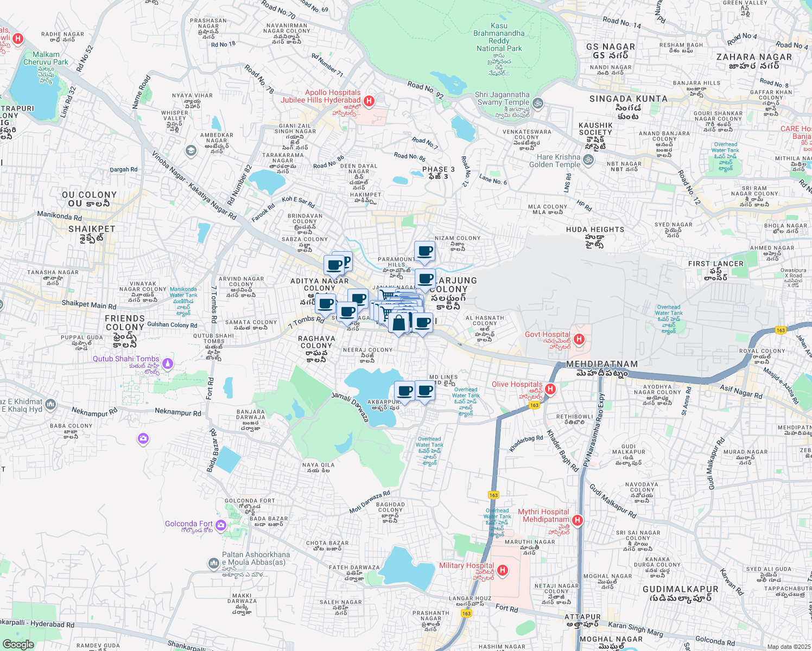Click the Google logo

[18, 644]
